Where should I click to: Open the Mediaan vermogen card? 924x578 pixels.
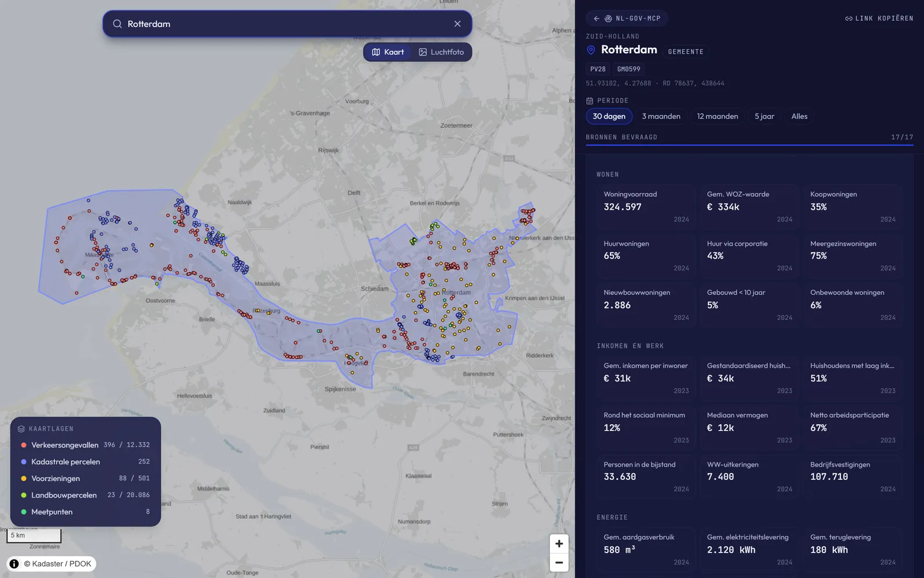(x=750, y=427)
